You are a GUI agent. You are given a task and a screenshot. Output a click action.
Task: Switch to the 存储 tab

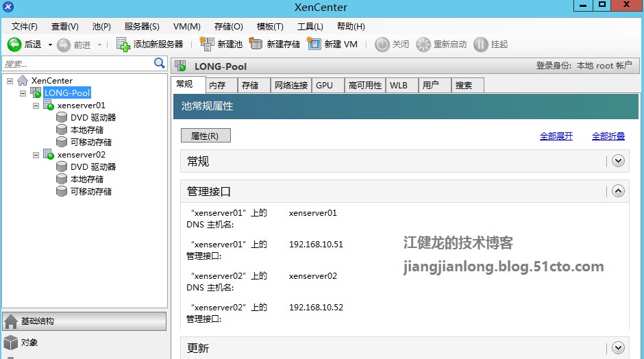pos(253,86)
